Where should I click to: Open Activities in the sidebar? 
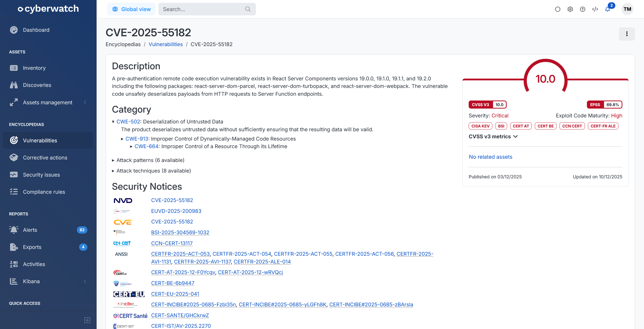pyautogui.click(x=48, y=264)
